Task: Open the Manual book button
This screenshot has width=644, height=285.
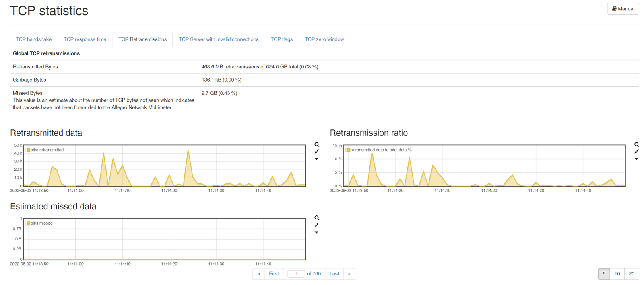Action: pyautogui.click(x=623, y=9)
